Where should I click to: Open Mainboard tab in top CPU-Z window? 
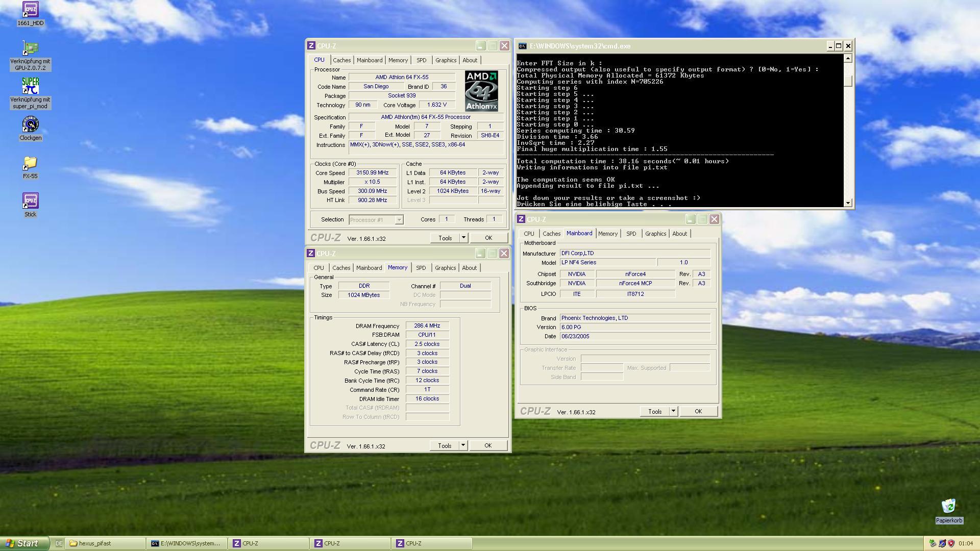click(x=370, y=60)
